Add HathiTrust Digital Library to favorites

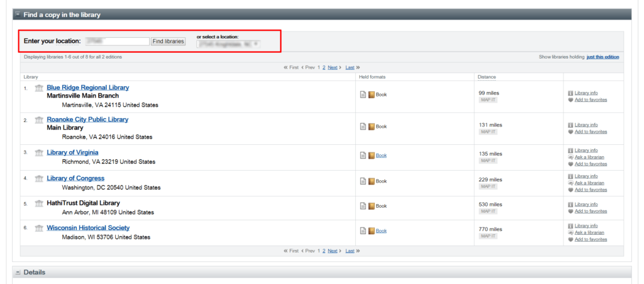pos(591,211)
